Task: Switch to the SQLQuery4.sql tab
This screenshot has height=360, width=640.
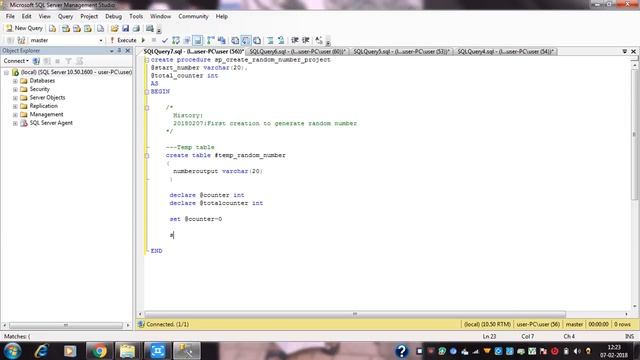Action: click(505, 51)
